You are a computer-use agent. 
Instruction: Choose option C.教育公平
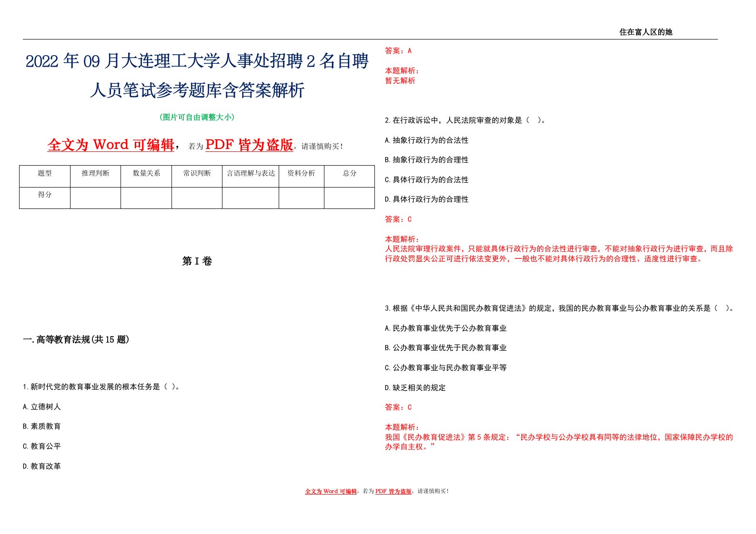(x=42, y=446)
